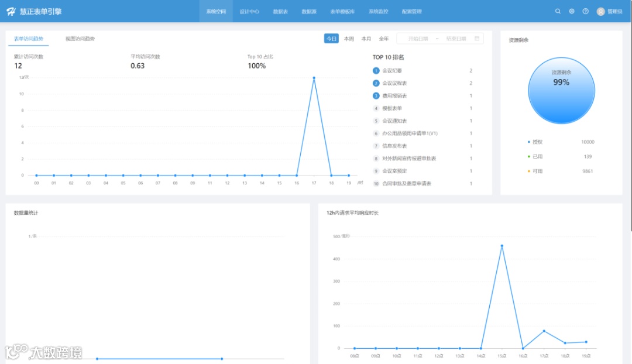The height and width of the screenshot is (364, 632).
Task: Click 对外新闻宣传报道审批表 ranking entry
Action: [x=409, y=159]
